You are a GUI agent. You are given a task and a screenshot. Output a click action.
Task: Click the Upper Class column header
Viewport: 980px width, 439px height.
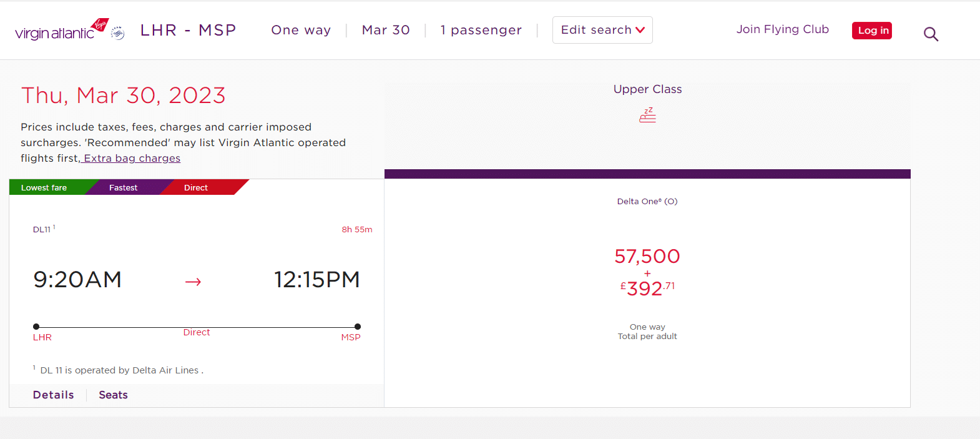coord(647,89)
